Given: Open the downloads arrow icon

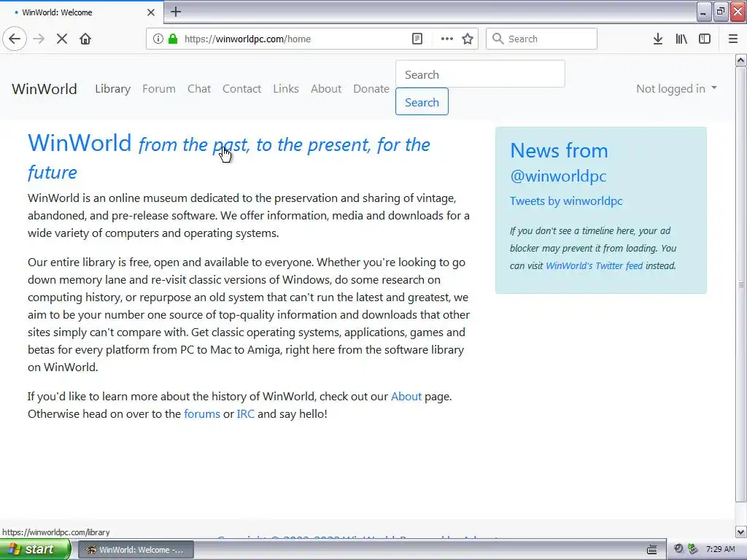Looking at the screenshot, I should pyautogui.click(x=658, y=39).
